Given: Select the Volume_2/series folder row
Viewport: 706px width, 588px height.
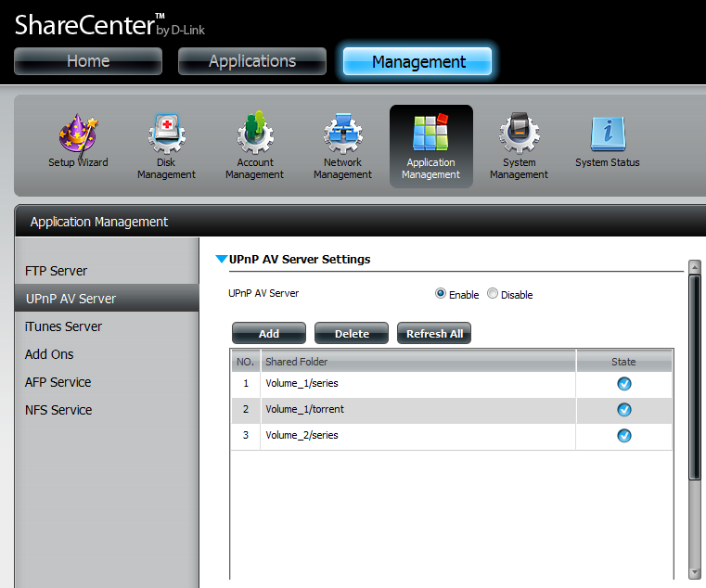Looking at the screenshot, I should point(452,436).
